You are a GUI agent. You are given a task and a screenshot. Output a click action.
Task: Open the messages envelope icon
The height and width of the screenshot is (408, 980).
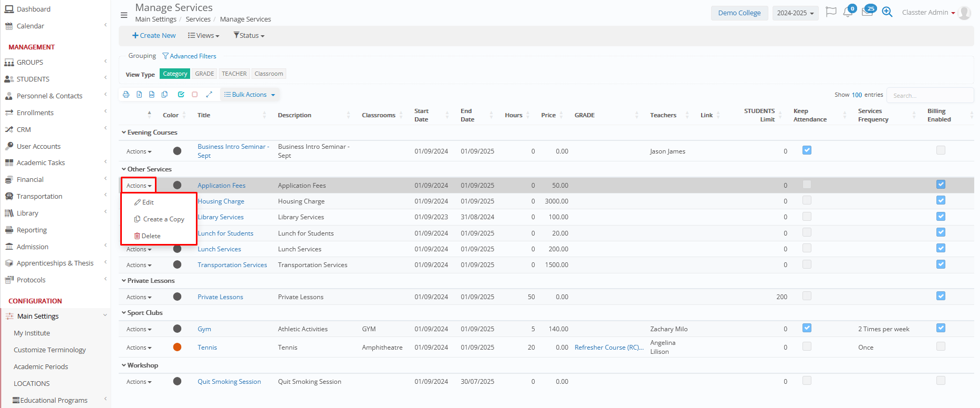(x=867, y=12)
